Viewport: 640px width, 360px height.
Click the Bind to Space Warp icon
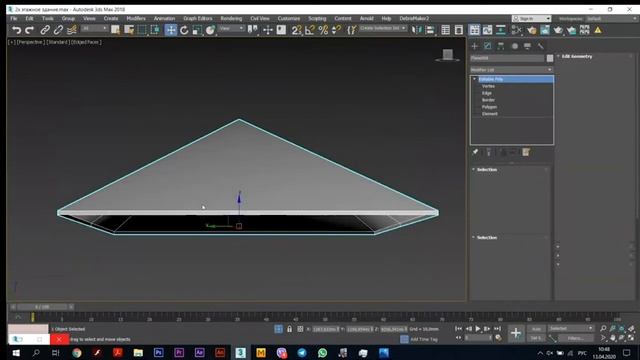pos(71,30)
